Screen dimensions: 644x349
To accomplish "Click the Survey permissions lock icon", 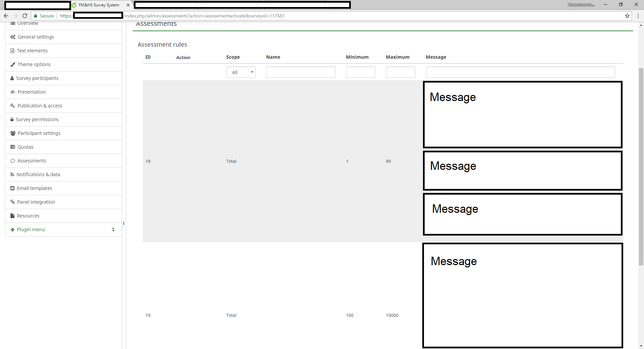I will click(12, 119).
